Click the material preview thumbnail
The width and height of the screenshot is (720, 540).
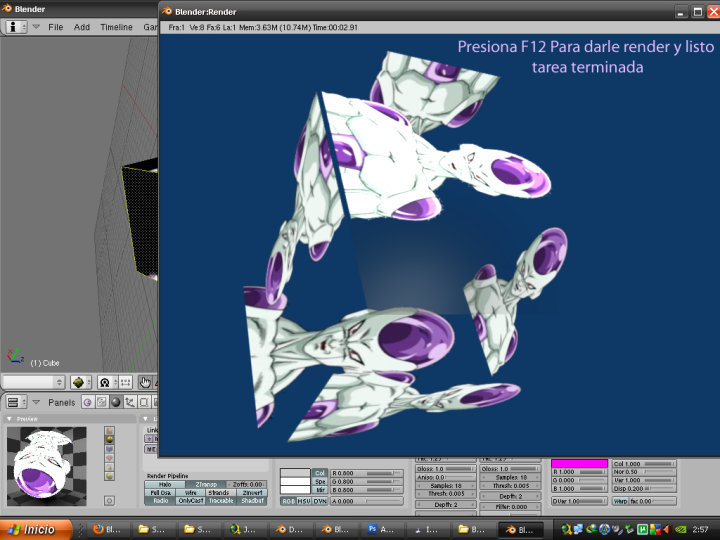tap(46, 466)
